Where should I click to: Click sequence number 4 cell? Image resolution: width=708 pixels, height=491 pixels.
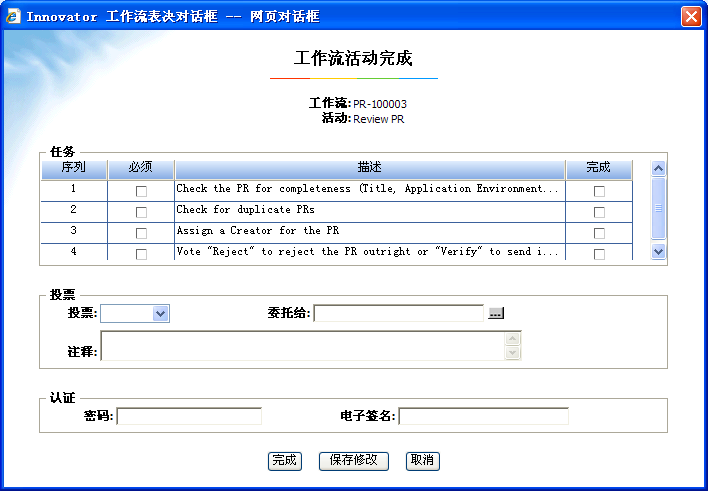point(74,252)
